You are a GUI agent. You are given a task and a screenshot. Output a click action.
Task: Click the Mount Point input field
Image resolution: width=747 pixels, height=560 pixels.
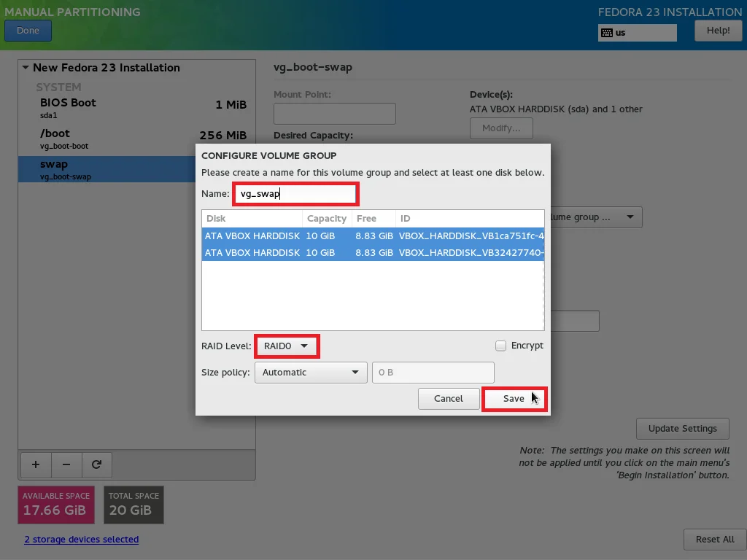point(334,114)
